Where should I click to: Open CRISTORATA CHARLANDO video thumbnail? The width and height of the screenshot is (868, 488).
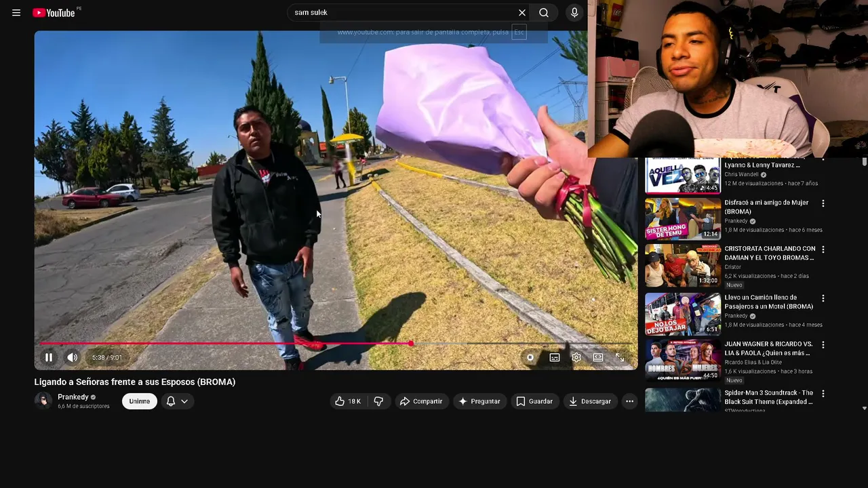(683, 265)
